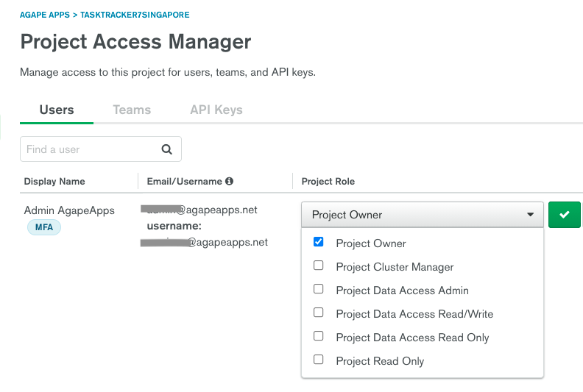Tick the Project Data Access Read/Write checkbox
The width and height of the screenshot is (583, 392).
[319, 313]
